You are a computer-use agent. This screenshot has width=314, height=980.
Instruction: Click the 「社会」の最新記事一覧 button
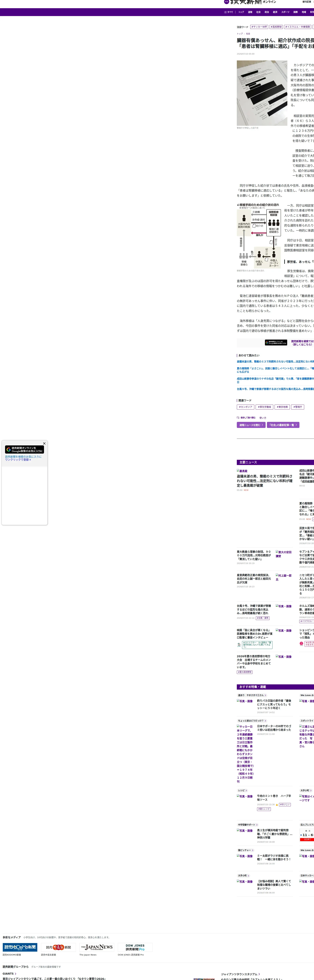tap(283, 425)
